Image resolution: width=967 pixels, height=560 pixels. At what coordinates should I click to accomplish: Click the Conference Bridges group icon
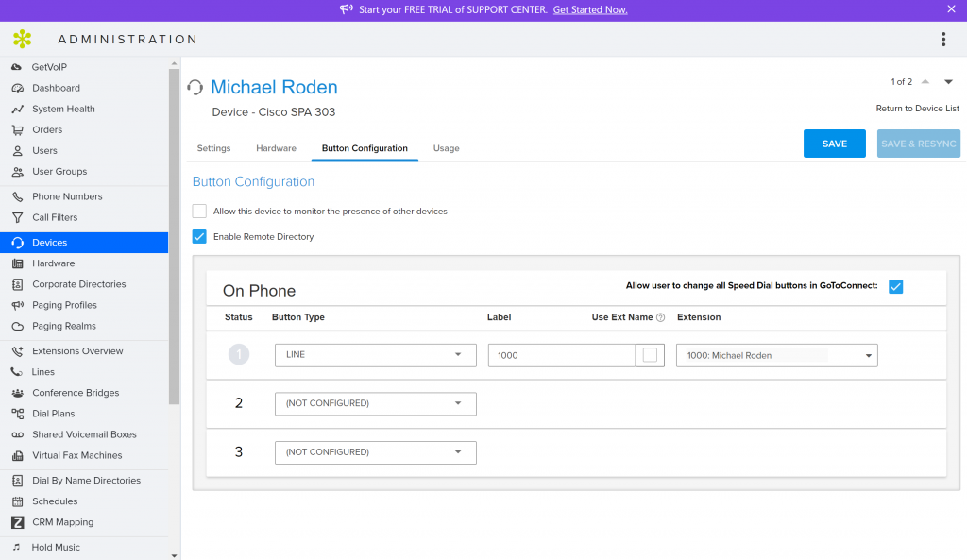17,393
